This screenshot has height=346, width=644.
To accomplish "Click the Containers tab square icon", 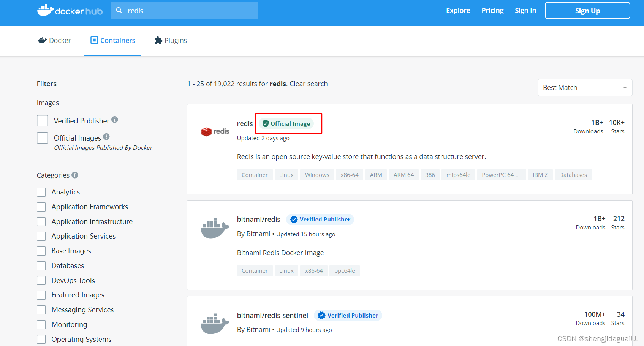I will pyautogui.click(x=94, y=40).
